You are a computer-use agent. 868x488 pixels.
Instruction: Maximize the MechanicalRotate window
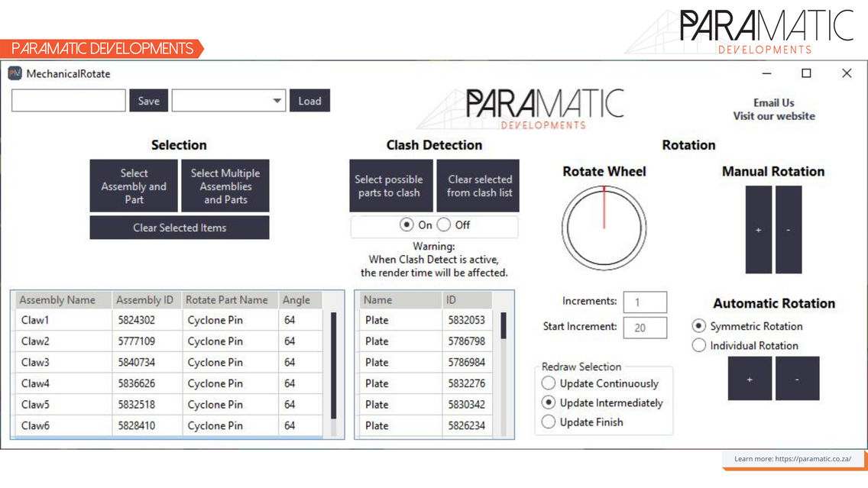pyautogui.click(x=807, y=73)
